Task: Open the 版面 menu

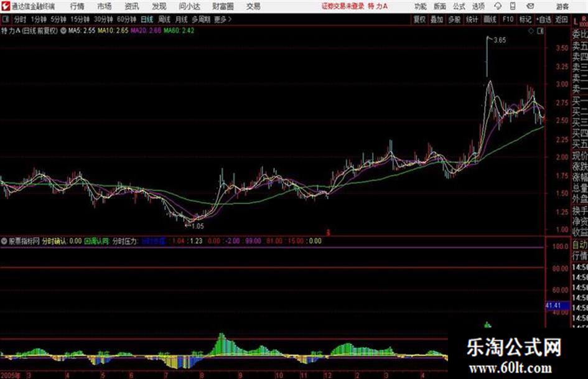Action: (x=440, y=6)
